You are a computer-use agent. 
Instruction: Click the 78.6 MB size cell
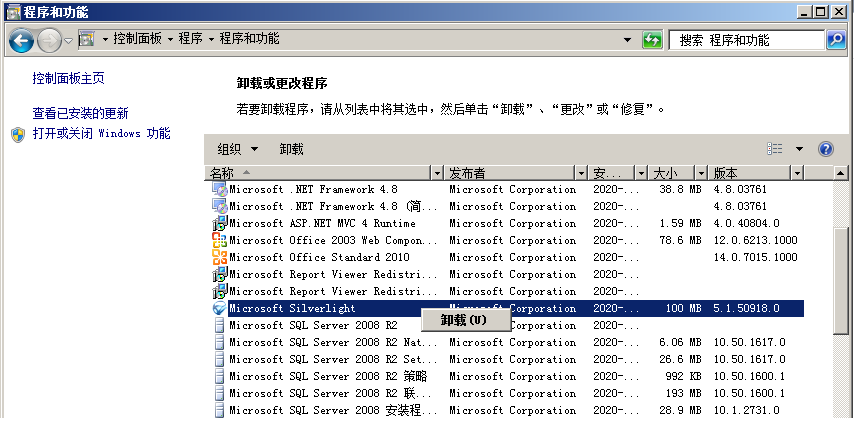point(680,240)
